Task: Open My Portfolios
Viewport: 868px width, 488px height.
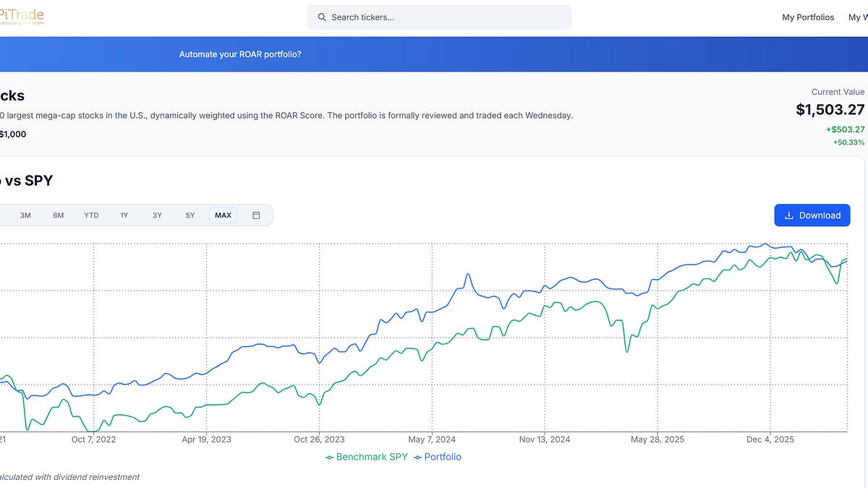Action: click(808, 17)
